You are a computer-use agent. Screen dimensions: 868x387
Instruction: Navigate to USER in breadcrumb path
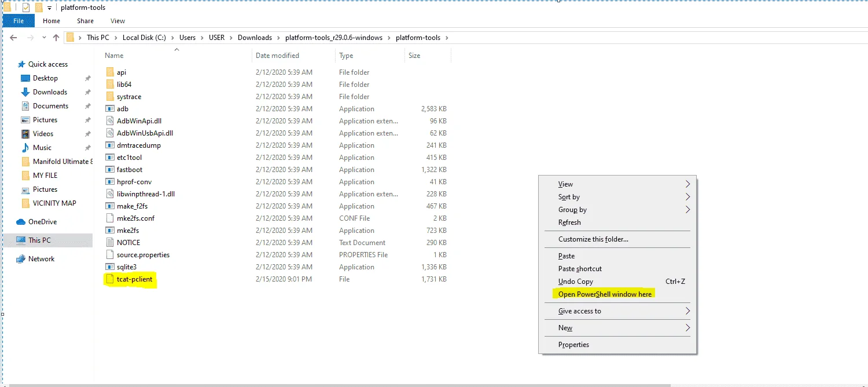(216, 38)
